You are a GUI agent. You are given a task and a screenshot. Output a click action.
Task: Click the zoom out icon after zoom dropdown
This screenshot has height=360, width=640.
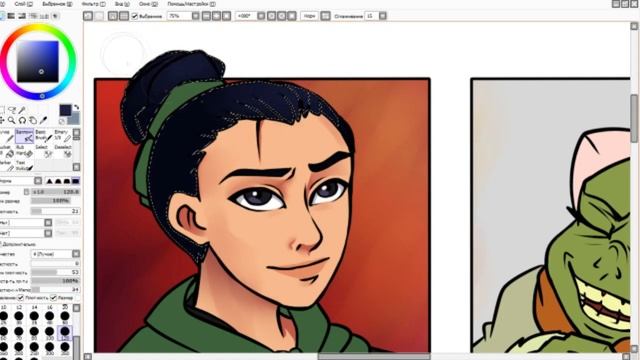click(206, 16)
